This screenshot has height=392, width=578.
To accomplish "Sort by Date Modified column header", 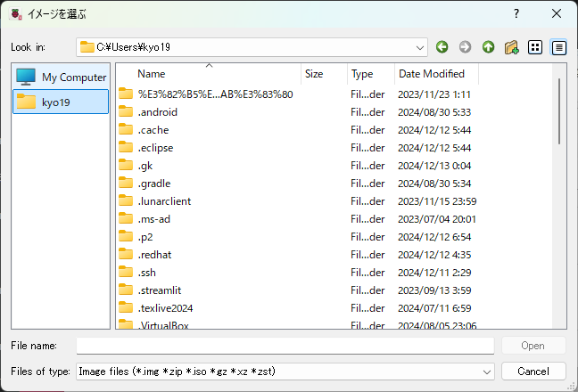I will tap(436, 74).
